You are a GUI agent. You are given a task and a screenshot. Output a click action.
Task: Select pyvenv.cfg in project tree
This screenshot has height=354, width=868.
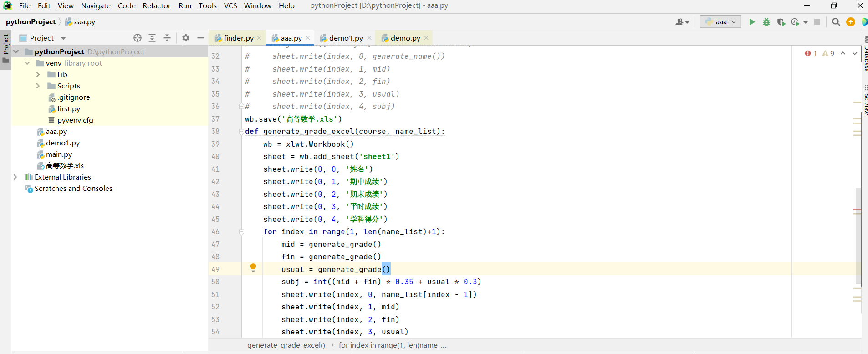tap(75, 120)
